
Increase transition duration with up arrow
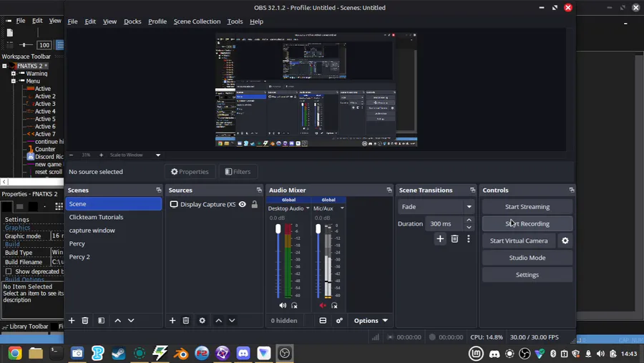pyautogui.click(x=469, y=220)
